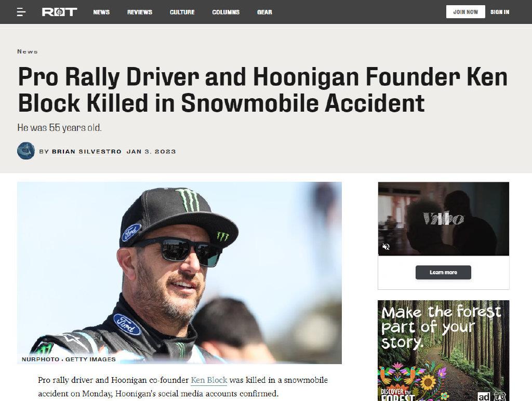Open the Reviews menu item
This screenshot has height=401, width=532.
pyautogui.click(x=139, y=12)
